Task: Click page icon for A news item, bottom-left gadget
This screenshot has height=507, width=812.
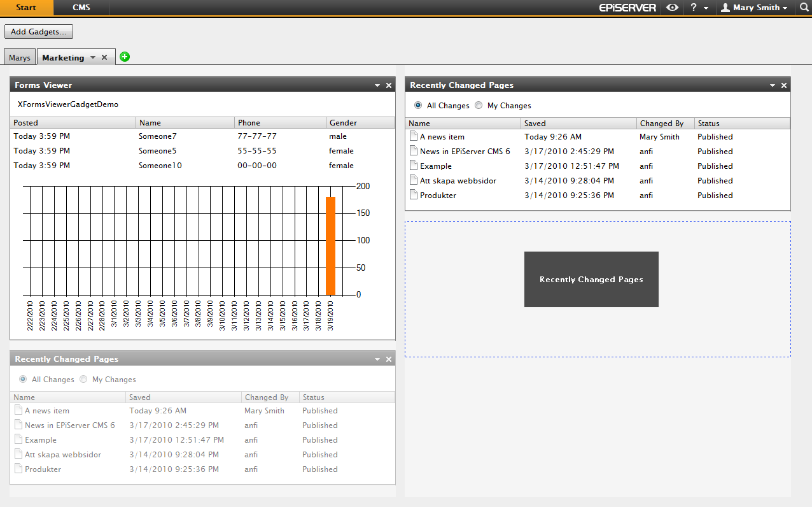Action: (x=18, y=410)
